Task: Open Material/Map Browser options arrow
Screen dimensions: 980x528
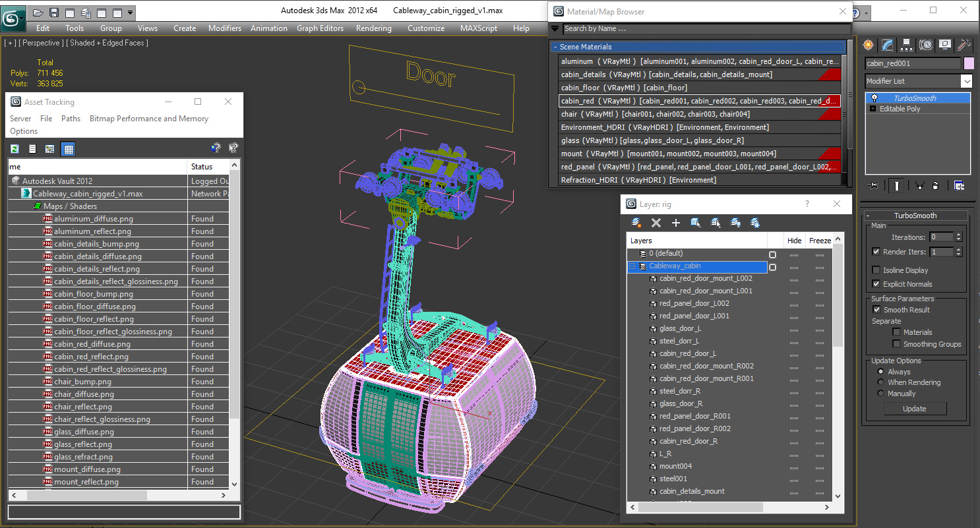Action: tap(555, 28)
